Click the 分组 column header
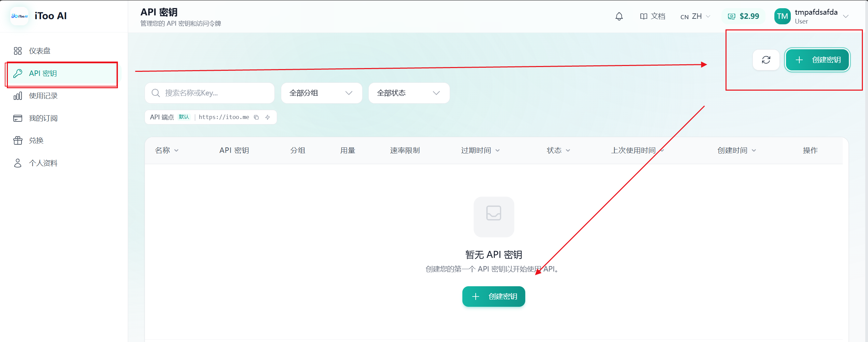The image size is (868, 342). click(x=298, y=150)
